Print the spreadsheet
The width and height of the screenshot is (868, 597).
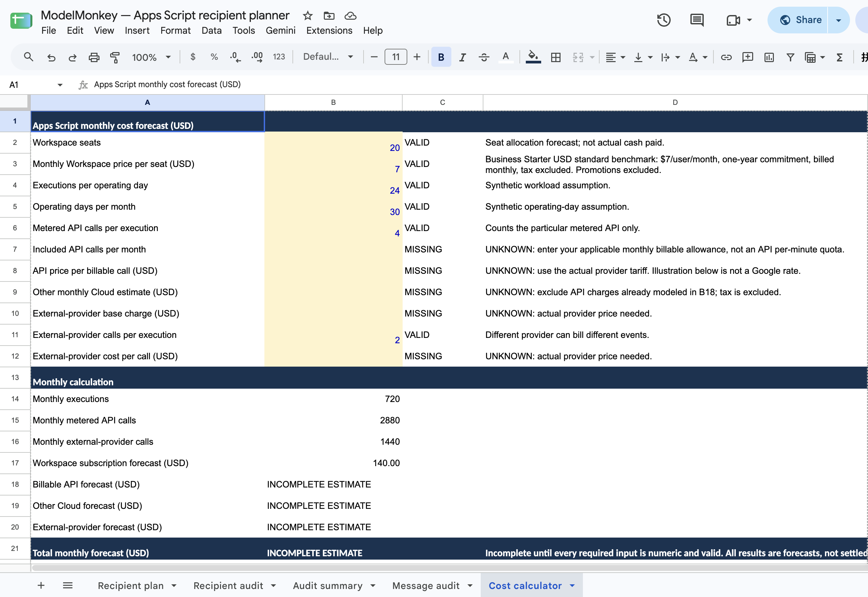(x=94, y=57)
